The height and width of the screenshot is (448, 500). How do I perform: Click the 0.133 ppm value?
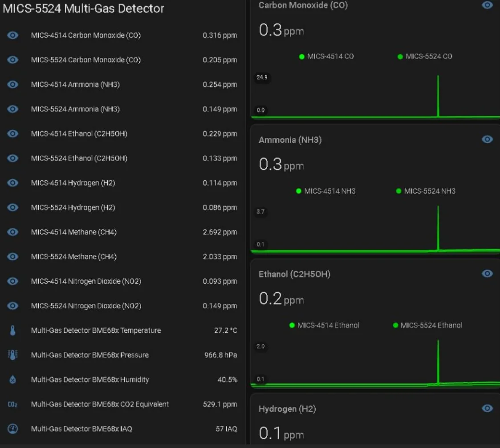point(220,158)
